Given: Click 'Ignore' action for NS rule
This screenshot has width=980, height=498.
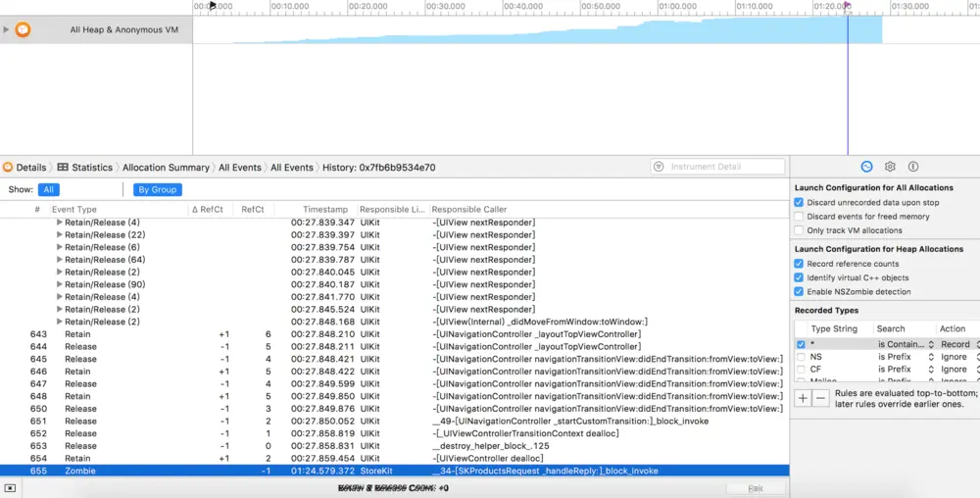Looking at the screenshot, I should pyautogui.click(x=954, y=357).
